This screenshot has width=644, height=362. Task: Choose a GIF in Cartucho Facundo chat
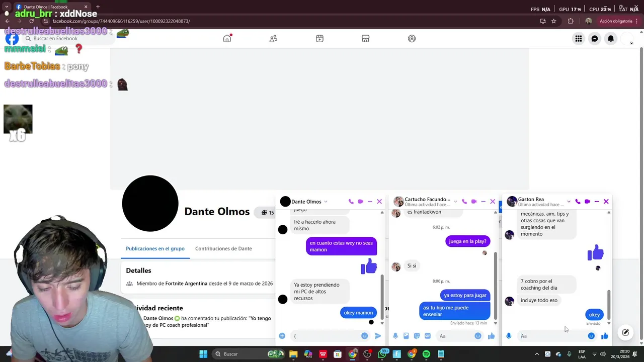pyautogui.click(x=428, y=336)
